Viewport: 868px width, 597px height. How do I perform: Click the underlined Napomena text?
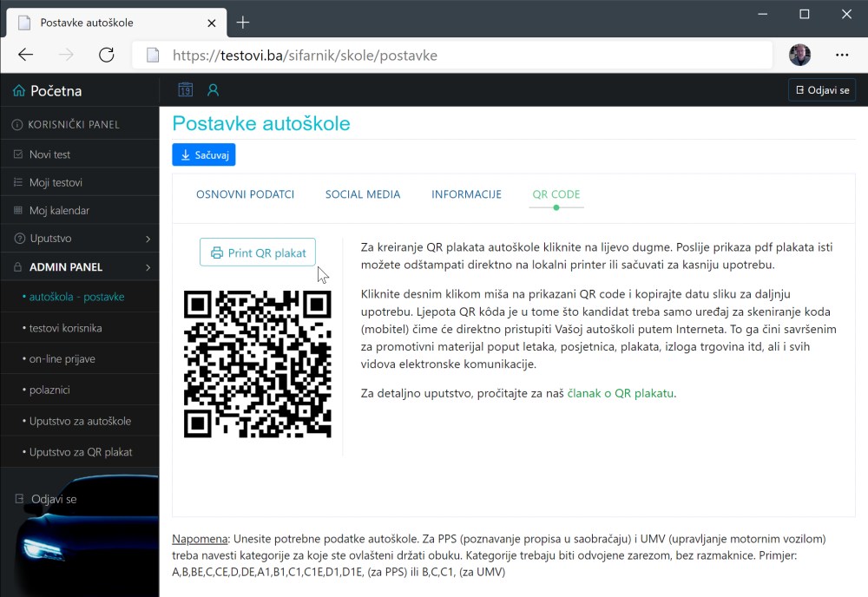(x=200, y=539)
